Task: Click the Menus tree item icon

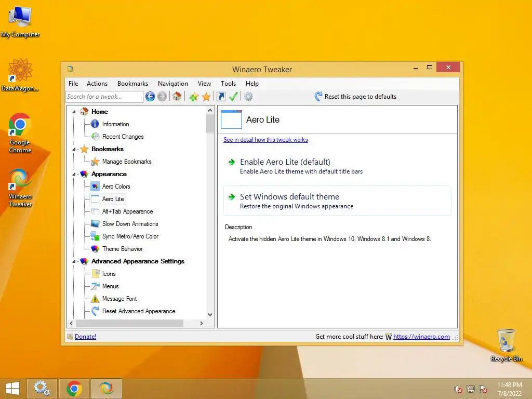Action: (95, 286)
